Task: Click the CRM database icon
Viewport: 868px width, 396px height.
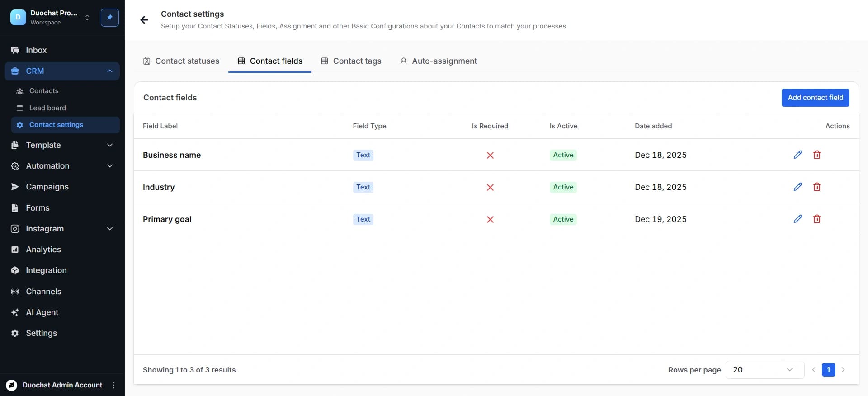Action: [x=15, y=71]
